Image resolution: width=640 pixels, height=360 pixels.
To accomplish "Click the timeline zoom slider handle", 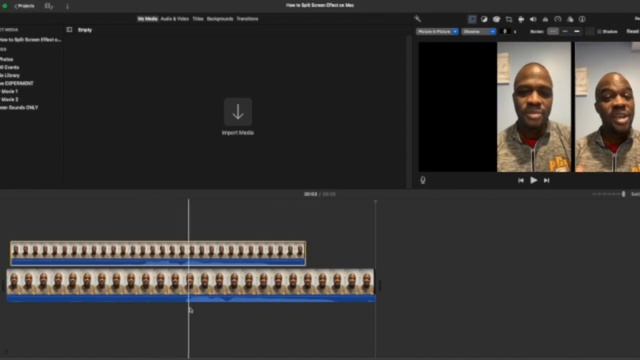I will point(623,194).
